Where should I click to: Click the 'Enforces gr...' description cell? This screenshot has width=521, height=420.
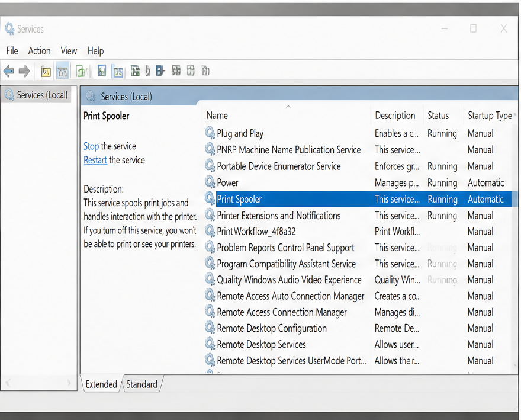pyautogui.click(x=397, y=166)
